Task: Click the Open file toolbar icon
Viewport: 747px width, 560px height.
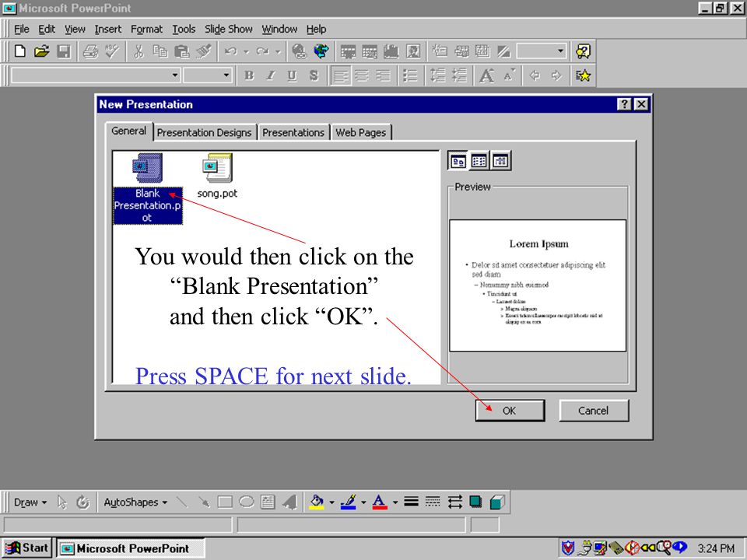Action: coord(42,51)
